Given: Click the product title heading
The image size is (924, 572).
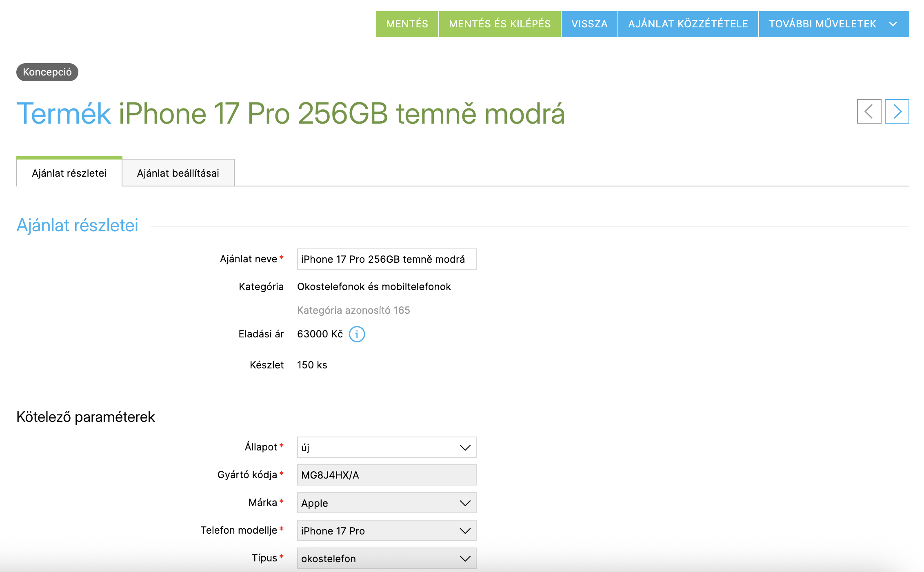Looking at the screenshot, I should coord(291,113).
